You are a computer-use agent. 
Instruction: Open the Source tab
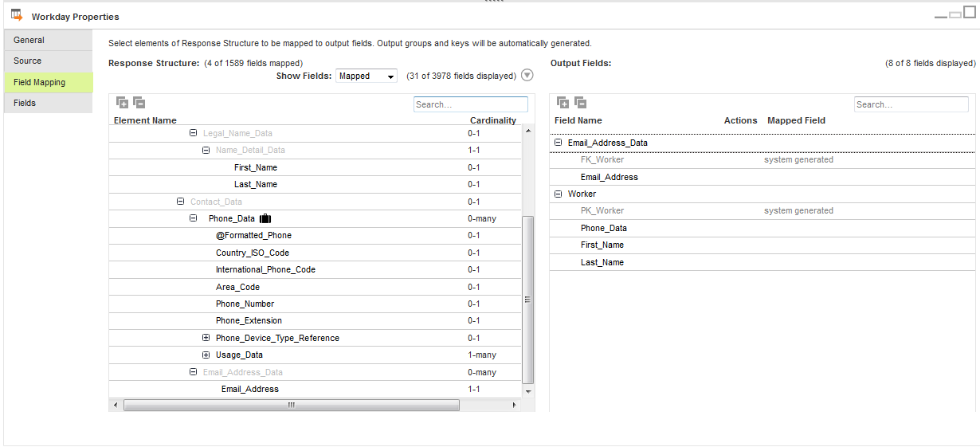[48, 61]
